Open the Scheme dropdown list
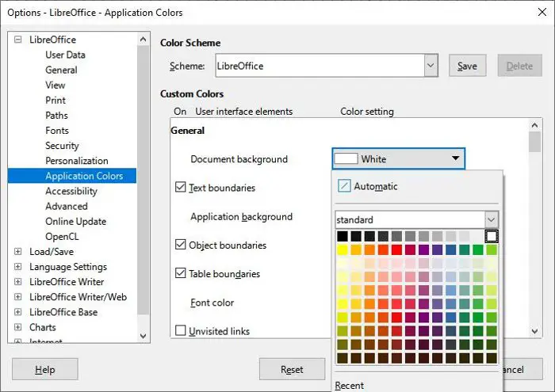The height and width of the screenshot is (392, 555). point(431,66)
